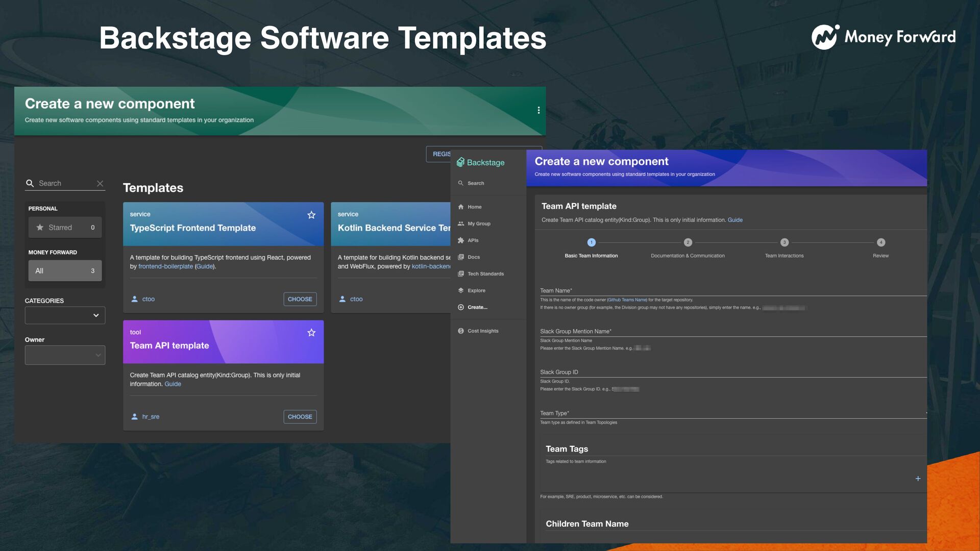
Task: Click the hr_sre person icon
Action: point(134,417)
